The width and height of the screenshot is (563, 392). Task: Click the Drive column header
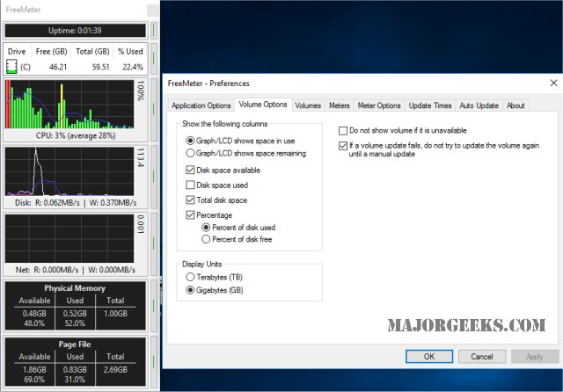coord(17,51)
